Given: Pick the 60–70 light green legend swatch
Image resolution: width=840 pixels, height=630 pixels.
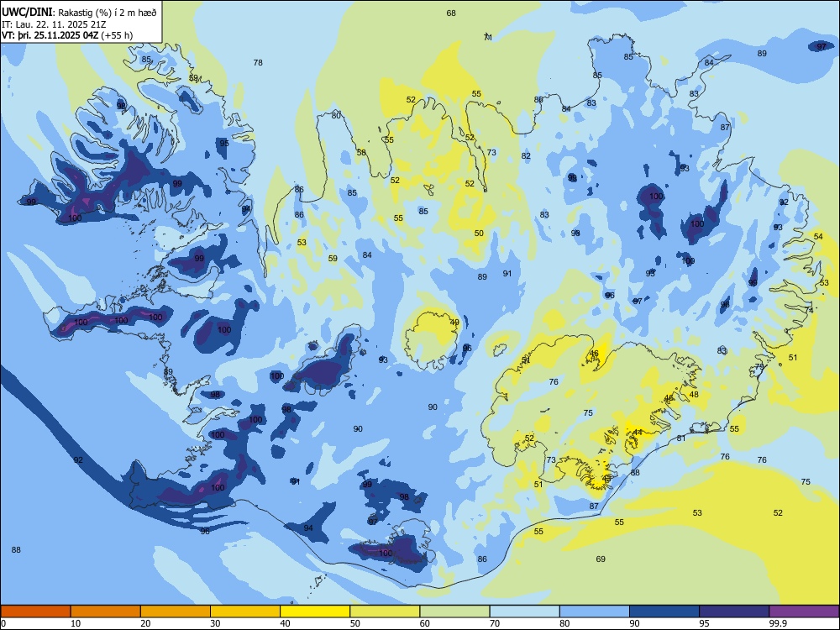Looking at the screenshot, I should click(454, 612).
